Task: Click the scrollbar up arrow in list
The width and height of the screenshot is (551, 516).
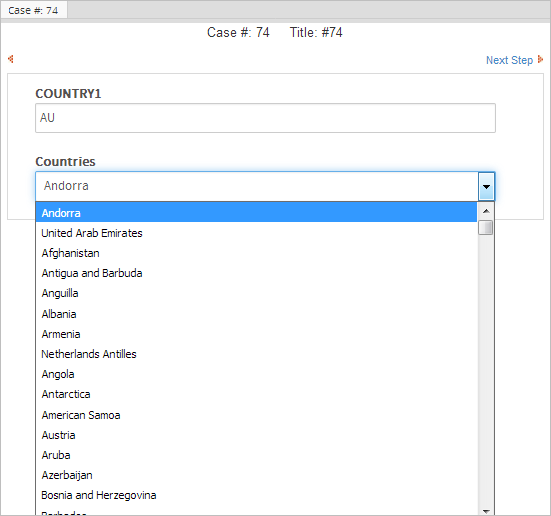Action: 486,211
